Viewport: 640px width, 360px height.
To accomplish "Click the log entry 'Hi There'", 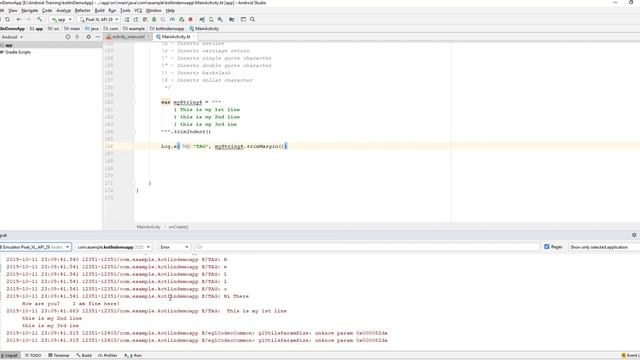I will click(236, 296).
